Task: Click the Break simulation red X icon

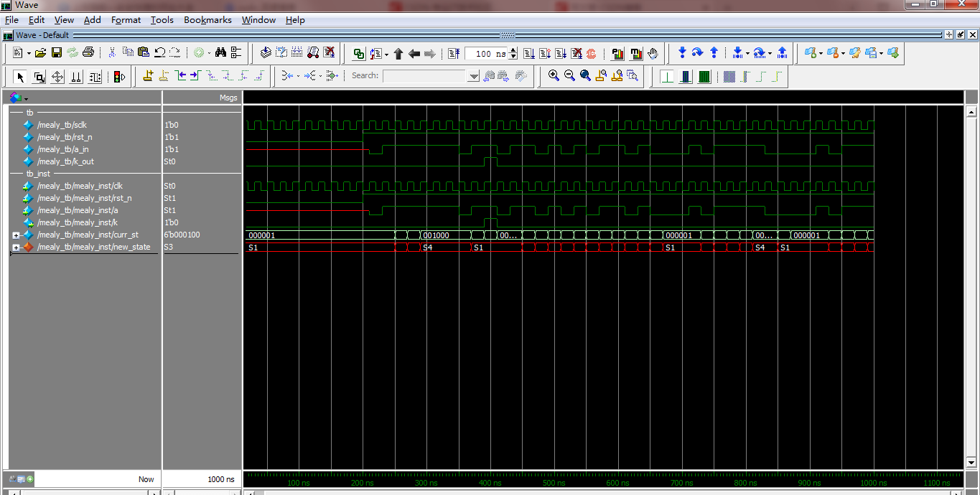Action: (577, 54)
